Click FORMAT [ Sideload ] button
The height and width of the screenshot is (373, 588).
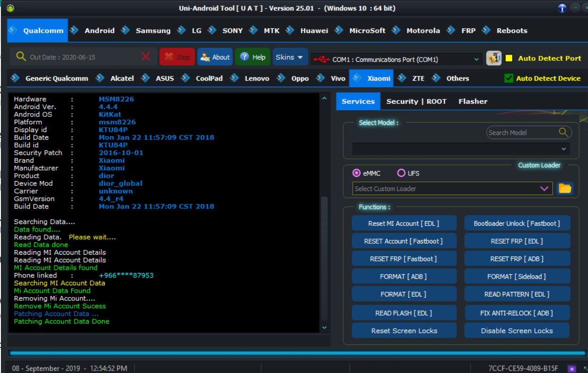point(517,277)
